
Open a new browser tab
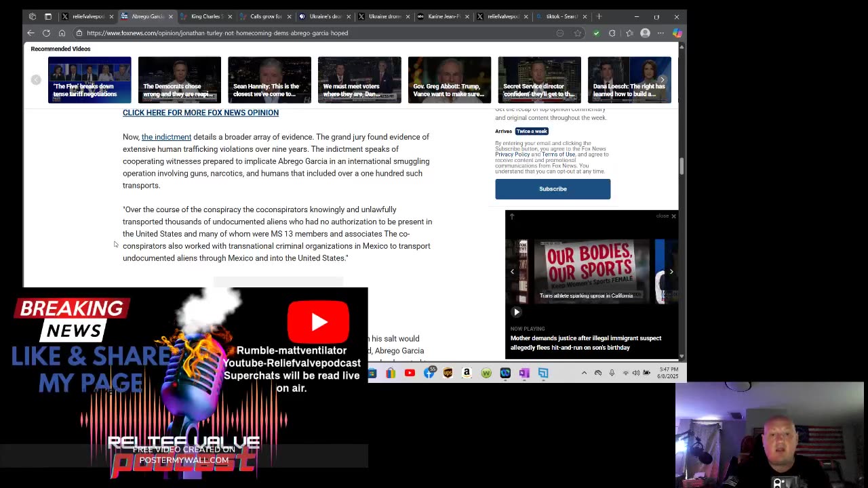coord(599,16)
